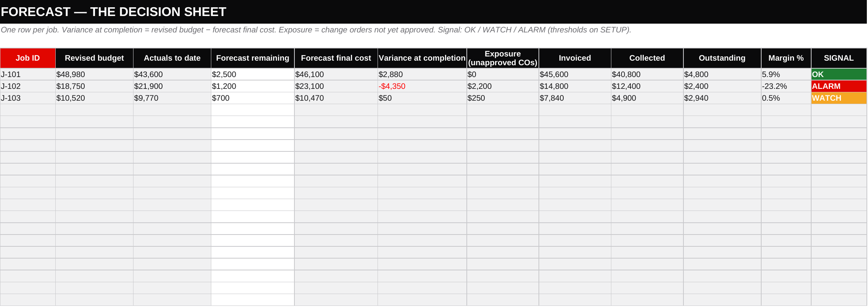Edit forecast remaining cell $700

pos(252,98)
